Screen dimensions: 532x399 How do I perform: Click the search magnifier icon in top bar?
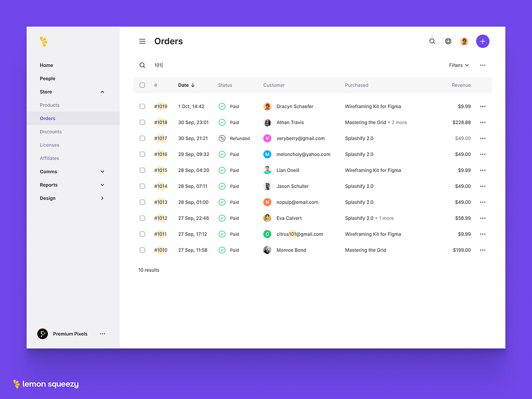point(432,41)
